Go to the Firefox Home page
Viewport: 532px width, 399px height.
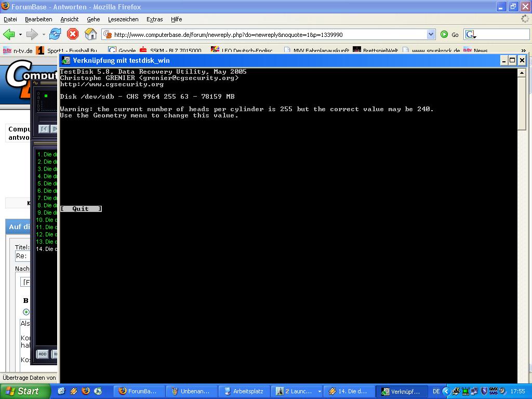(90, 34)
